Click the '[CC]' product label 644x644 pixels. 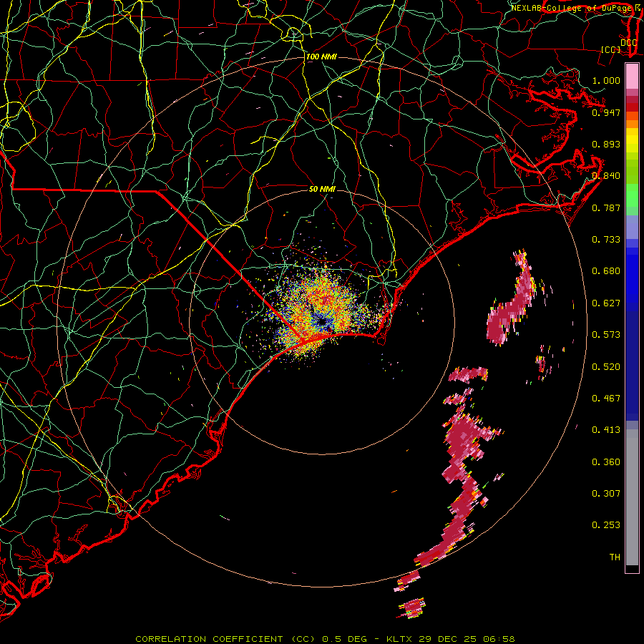[611, 49]
